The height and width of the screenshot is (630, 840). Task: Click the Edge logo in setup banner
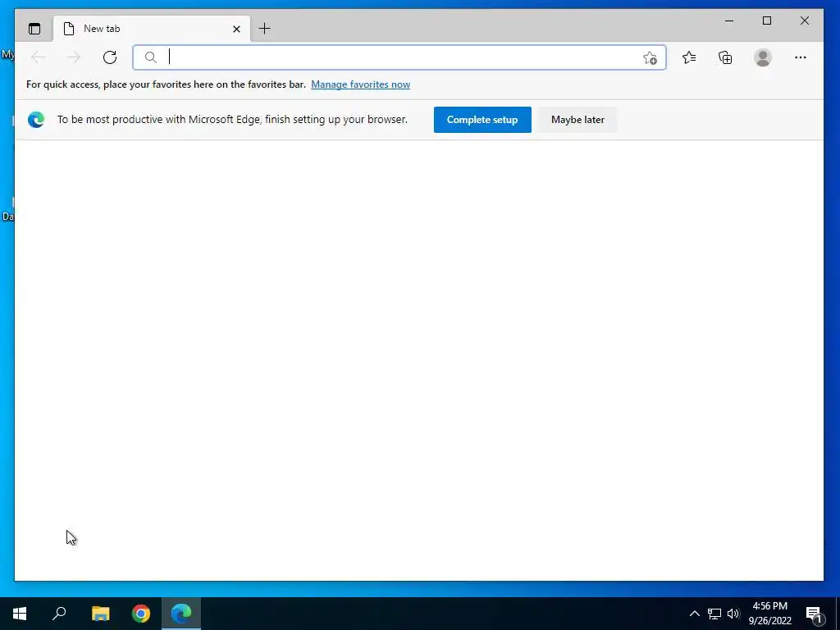click(36, 120)
